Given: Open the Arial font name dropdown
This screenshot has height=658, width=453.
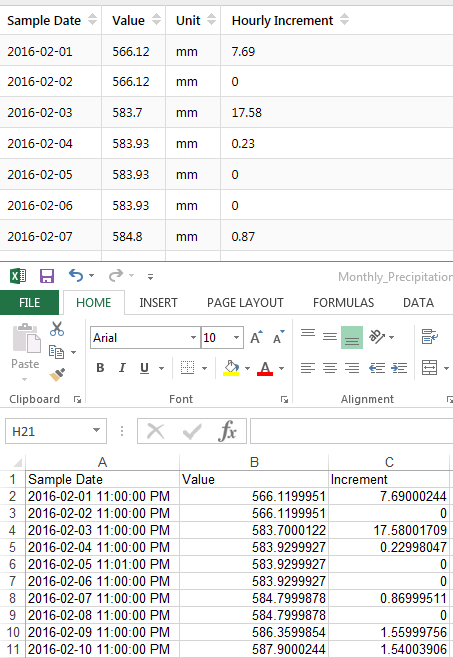Looking at the screenshot, I should pos(193,337).
